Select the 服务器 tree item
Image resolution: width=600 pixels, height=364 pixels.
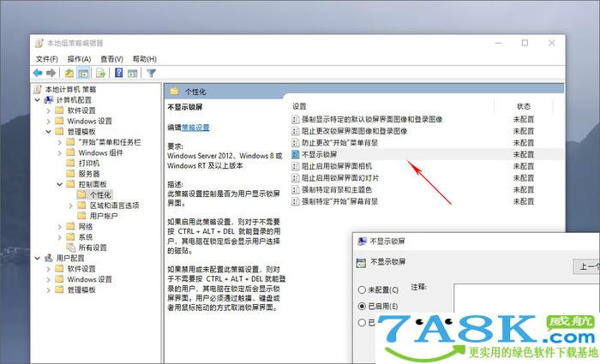point(89,174)
